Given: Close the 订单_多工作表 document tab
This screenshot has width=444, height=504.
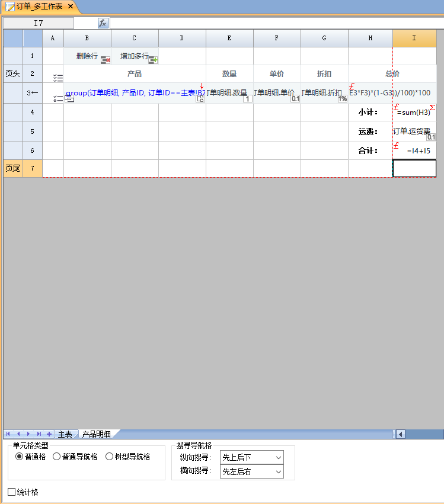Looking at the screenshot, I should tap(71, 6).
